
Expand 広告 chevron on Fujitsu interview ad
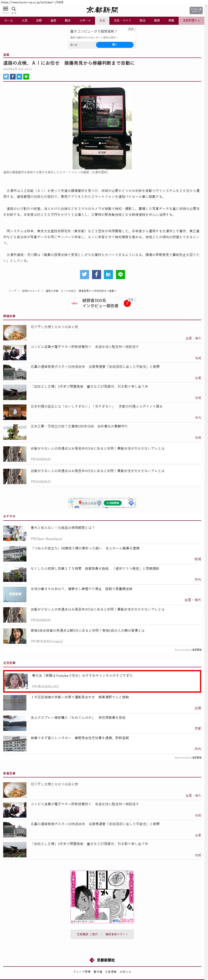pos(132,300)
